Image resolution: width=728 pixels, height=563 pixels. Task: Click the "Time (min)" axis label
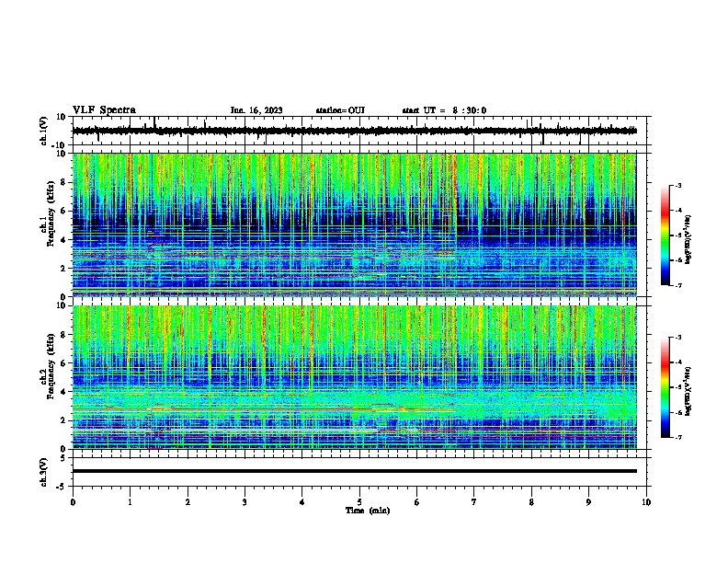tap(368, 511)
